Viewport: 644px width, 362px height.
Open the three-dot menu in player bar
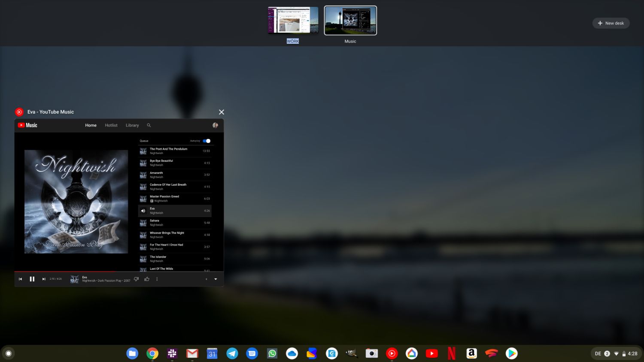pos(157,279)
